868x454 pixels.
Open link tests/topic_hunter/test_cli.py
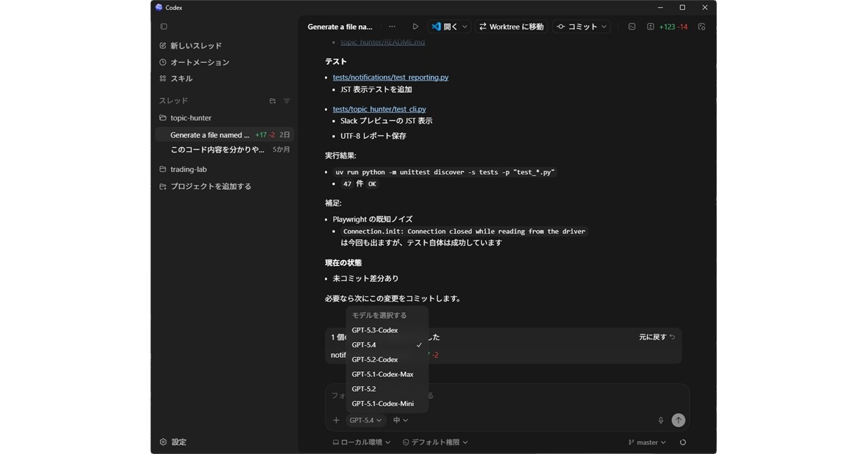click(x=379, y=109)
